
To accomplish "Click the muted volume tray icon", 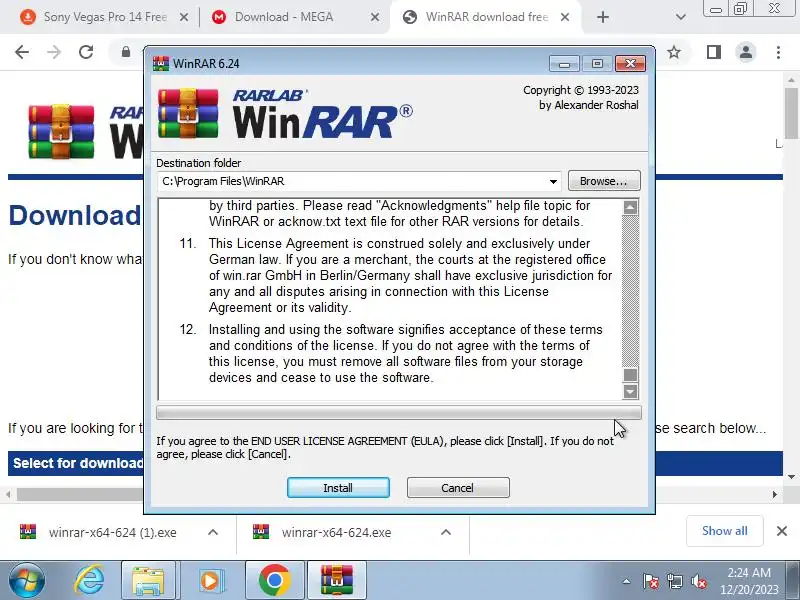I will tap(699, 581).
